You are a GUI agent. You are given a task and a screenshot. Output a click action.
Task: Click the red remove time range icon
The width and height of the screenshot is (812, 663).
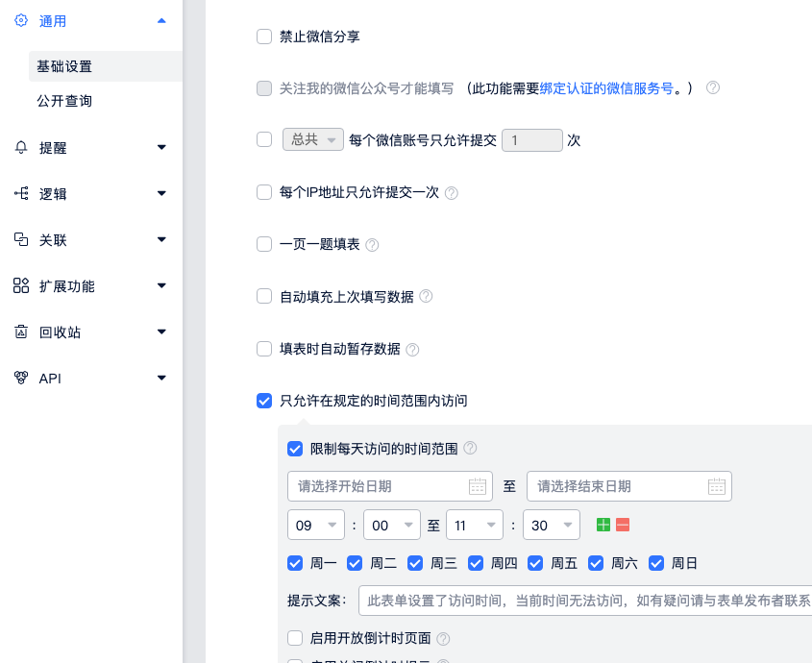click(623, 525)
